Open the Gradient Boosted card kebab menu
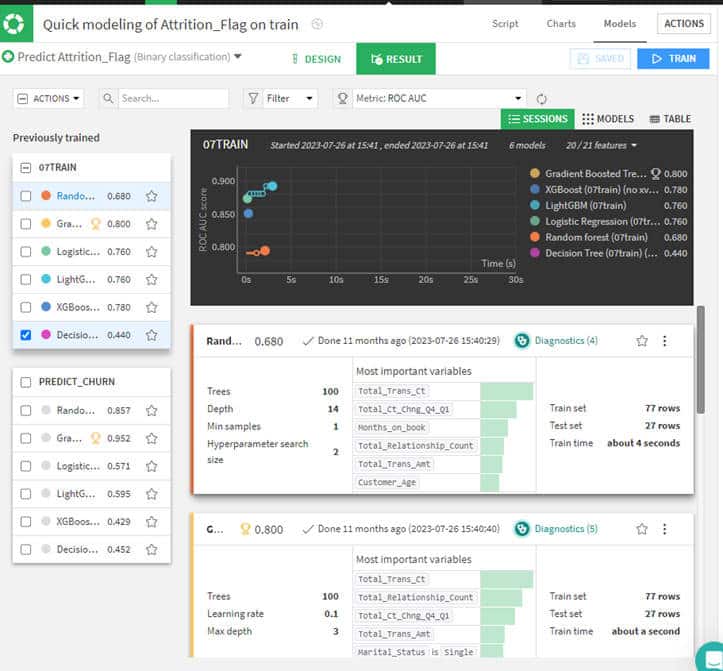The height and width of the screenshot is (671, 723). pos(664,529)
